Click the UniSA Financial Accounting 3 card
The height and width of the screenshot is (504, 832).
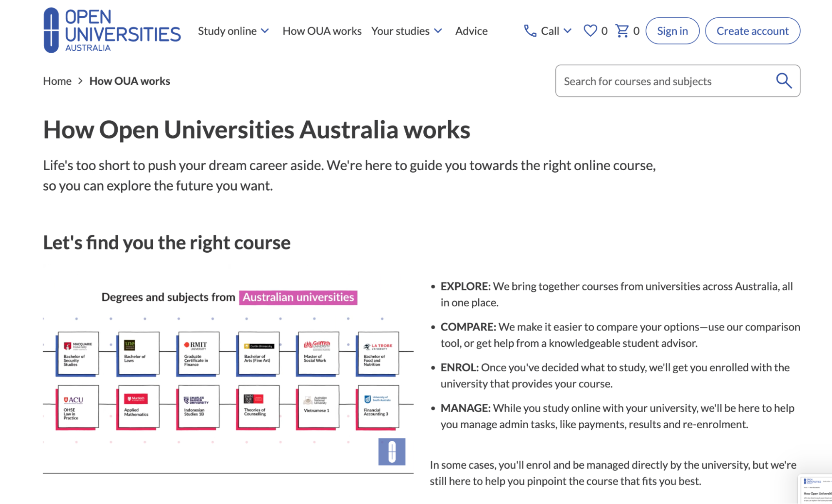point(378,407)
